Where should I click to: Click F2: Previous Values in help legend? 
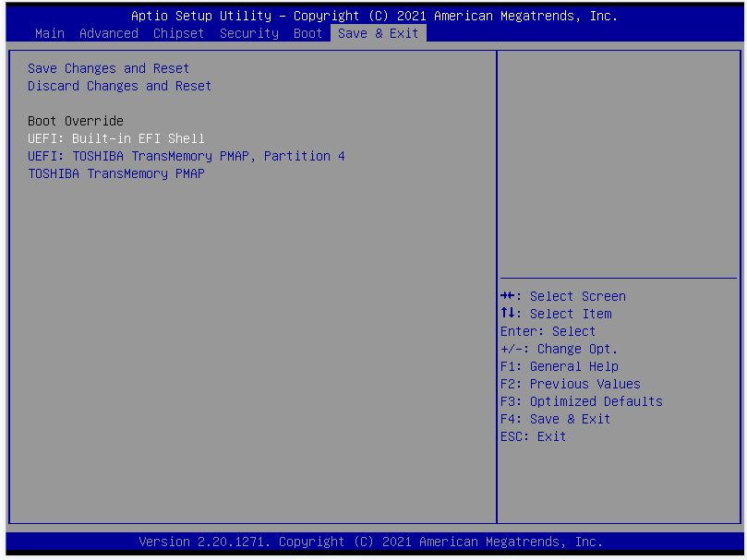tap(570, 384)
